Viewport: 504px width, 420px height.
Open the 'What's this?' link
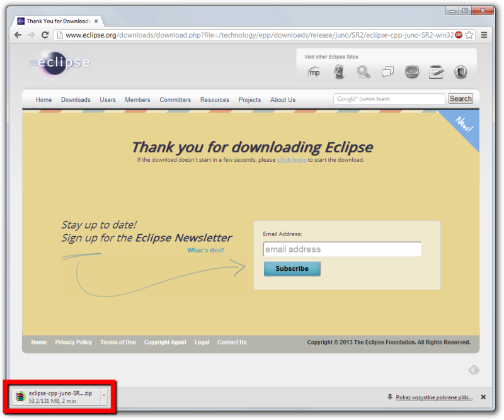[206, 250]
